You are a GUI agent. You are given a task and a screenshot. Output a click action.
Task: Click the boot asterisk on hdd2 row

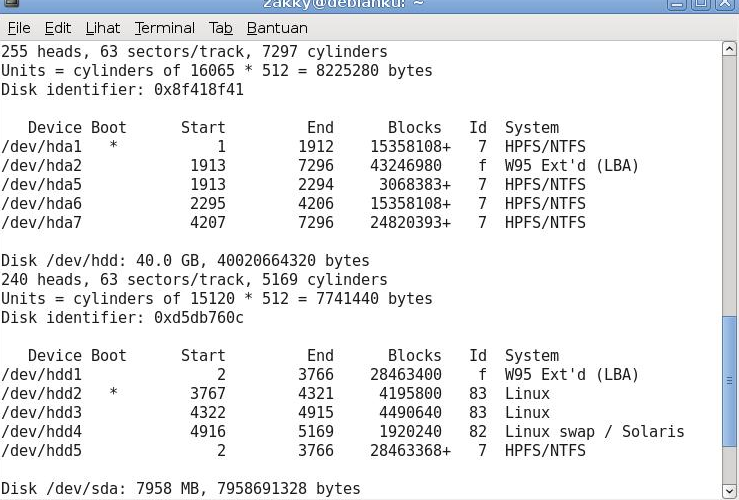pyautogui.click(x=113, y=393)
